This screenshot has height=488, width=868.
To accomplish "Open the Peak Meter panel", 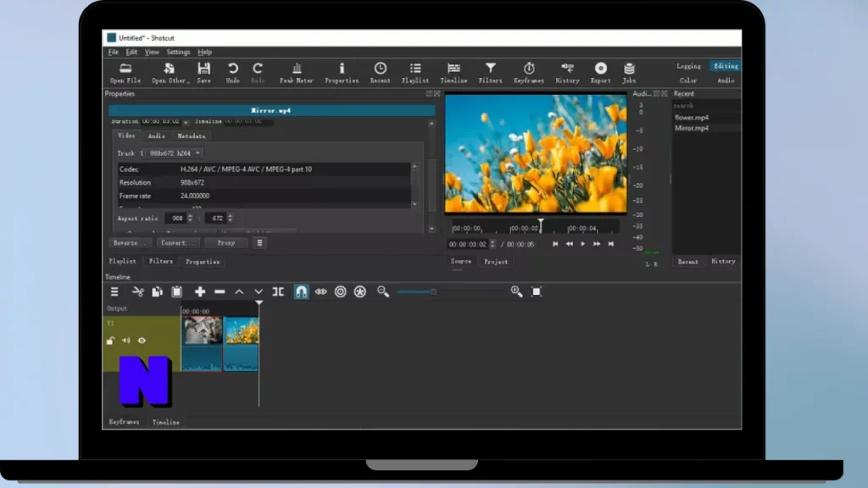I will click(x=297, y=73).
